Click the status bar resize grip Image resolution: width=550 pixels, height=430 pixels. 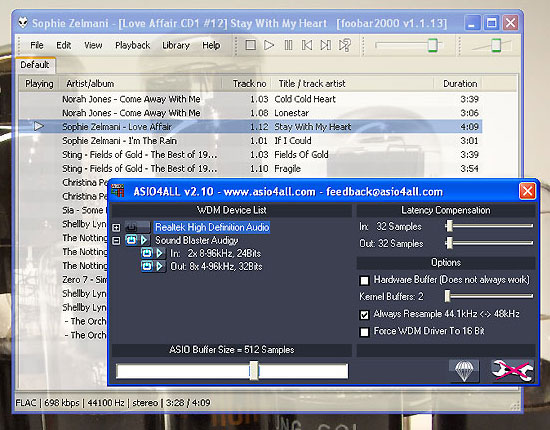[515, 406]
